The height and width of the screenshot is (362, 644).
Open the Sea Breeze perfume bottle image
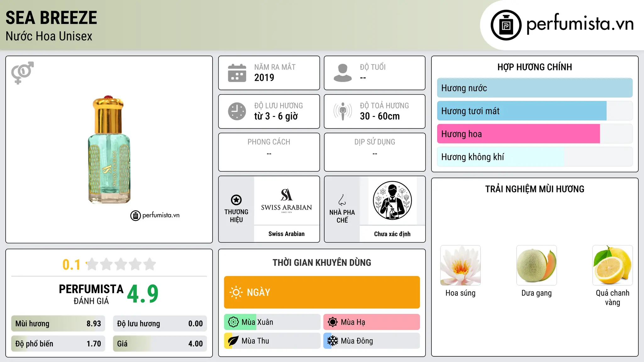[x=109, y=149]
